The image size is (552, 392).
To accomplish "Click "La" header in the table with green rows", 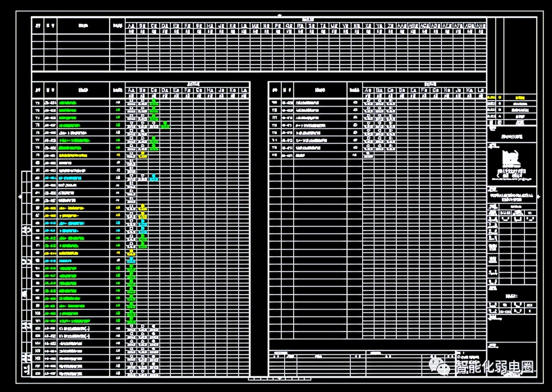I will [x=244, y=90].
